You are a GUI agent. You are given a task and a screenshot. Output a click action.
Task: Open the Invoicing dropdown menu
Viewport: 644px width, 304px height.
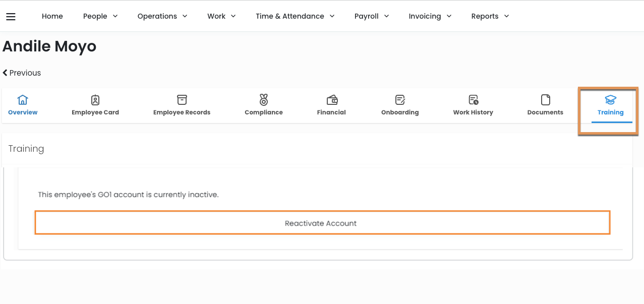pyautogui.click(x=430, y=16)
